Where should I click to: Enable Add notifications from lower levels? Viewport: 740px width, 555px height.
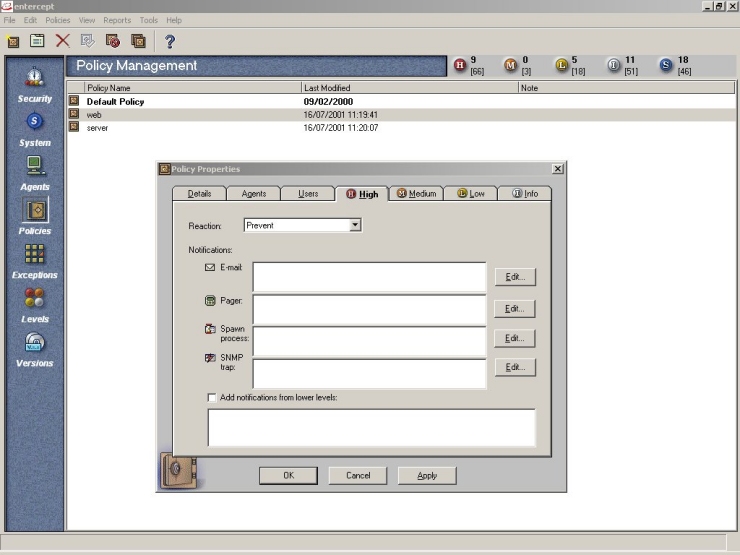point(212,397)
